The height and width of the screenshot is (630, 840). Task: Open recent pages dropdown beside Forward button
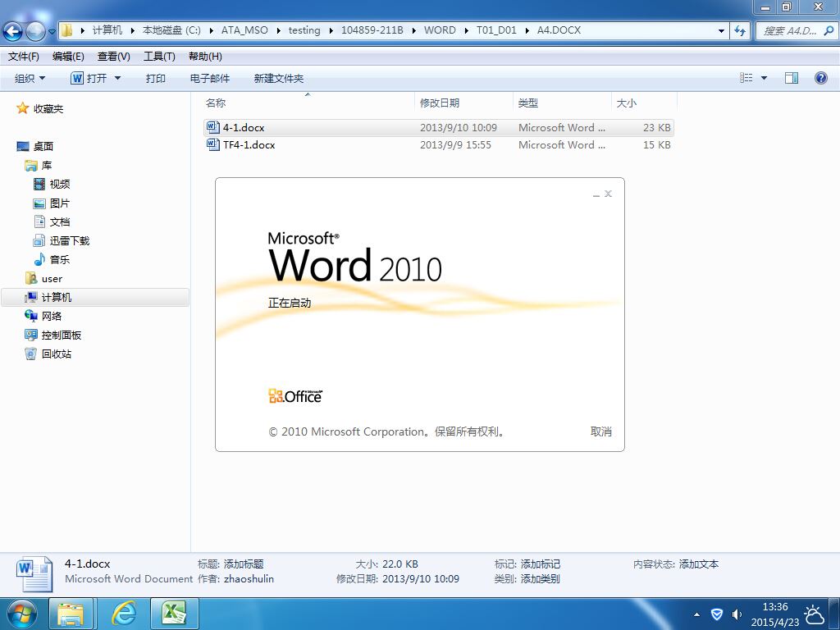coord(52,31)
